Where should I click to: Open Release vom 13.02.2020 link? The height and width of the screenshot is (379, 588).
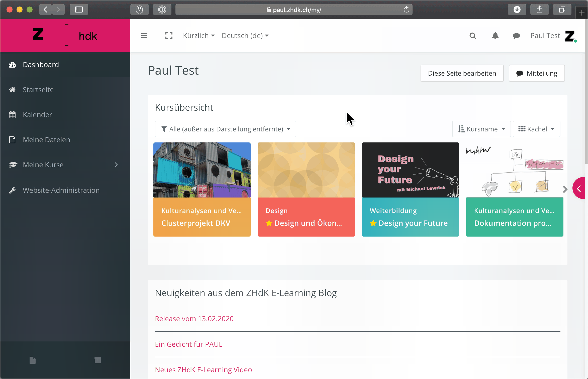(x=194, y=319)
